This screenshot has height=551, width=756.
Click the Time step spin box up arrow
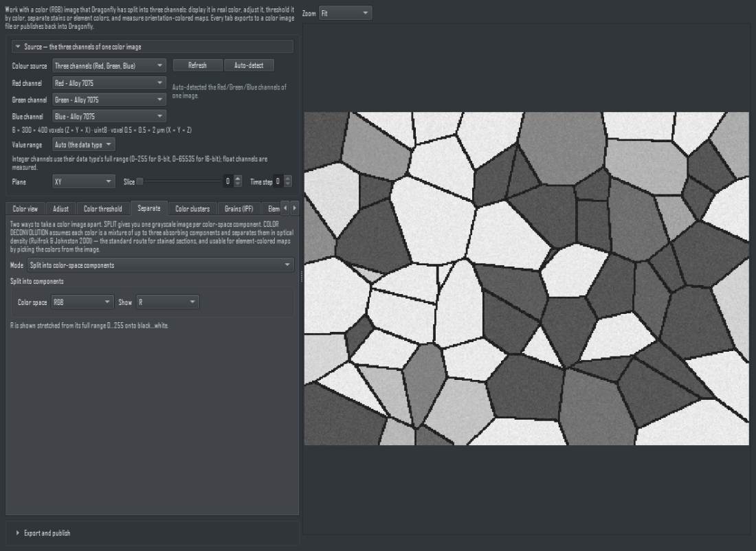pos(288,179)
